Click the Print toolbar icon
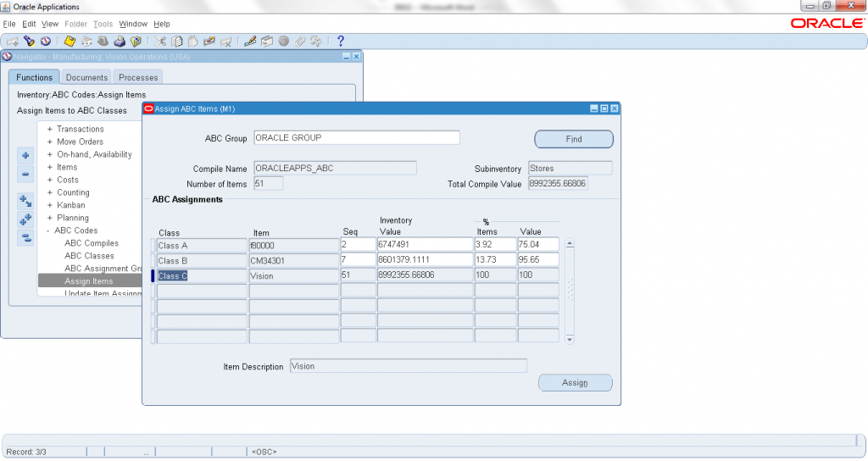 coord(120,41)
